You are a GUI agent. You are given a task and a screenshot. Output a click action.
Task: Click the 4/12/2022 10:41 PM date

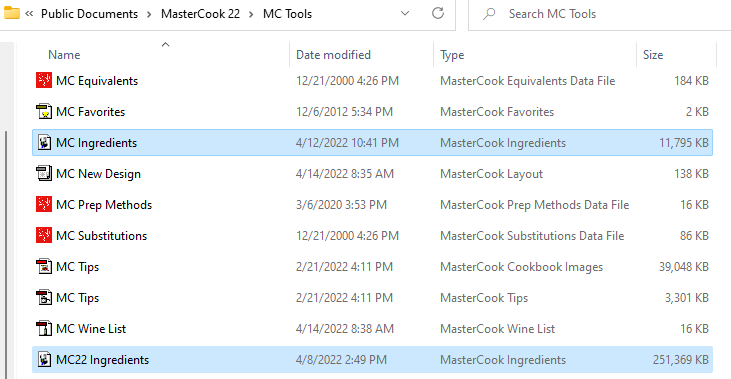347,143
